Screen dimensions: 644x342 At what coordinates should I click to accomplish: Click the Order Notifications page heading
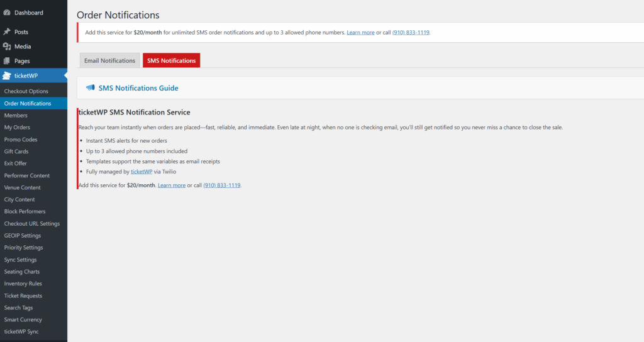[x=118, y=15]
